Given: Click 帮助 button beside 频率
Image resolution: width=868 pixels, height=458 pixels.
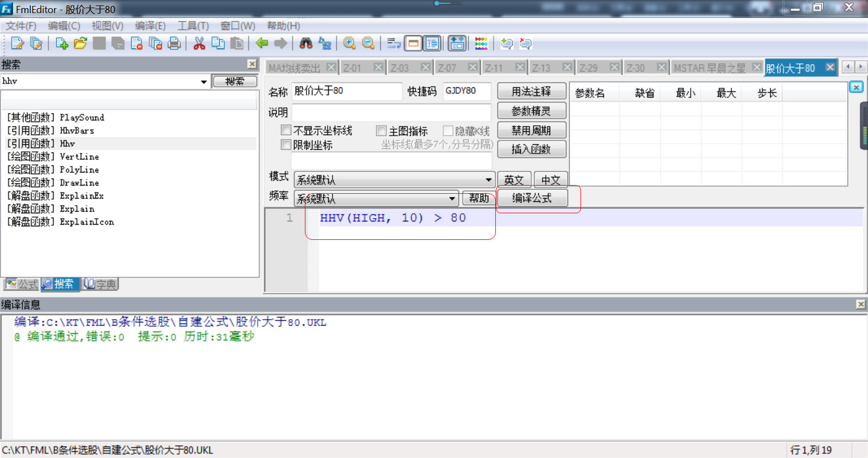Looking at the screenshot, I should coord(479,199).
